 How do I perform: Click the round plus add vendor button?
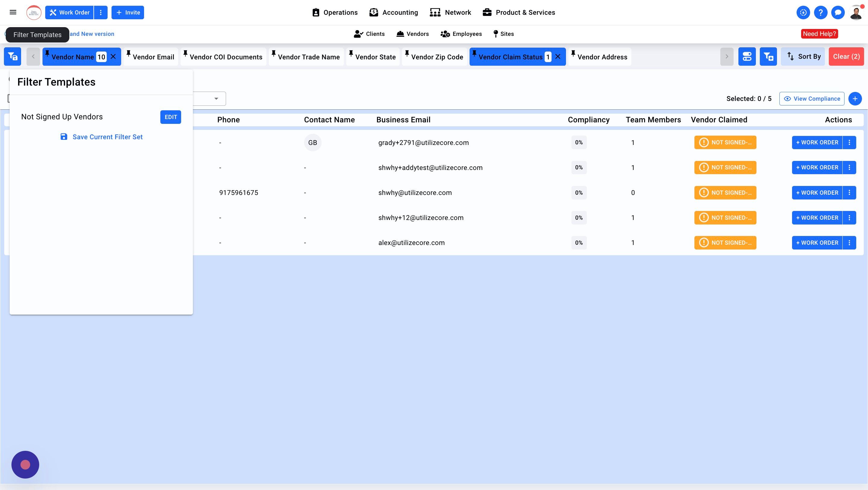click(x=855, y=99)
